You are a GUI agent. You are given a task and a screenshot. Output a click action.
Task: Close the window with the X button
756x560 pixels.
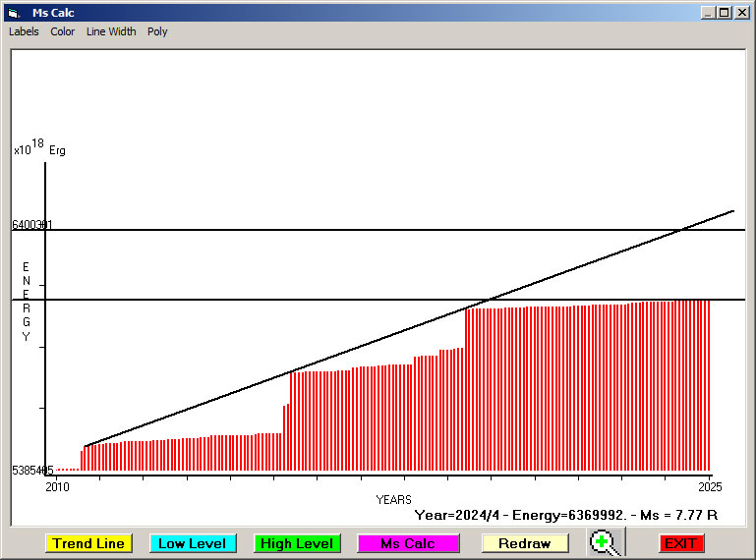(x=741, y=13)
